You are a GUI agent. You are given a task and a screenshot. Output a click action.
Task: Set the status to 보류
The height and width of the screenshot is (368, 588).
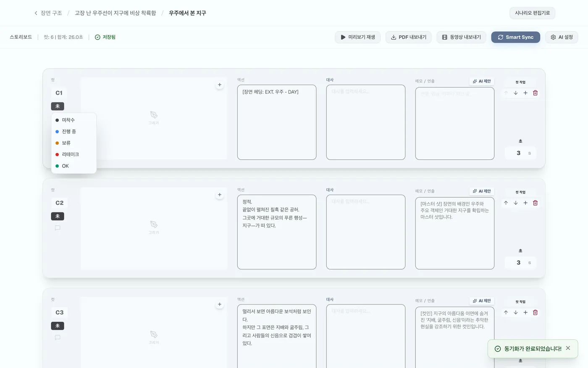tap(74, 143)
